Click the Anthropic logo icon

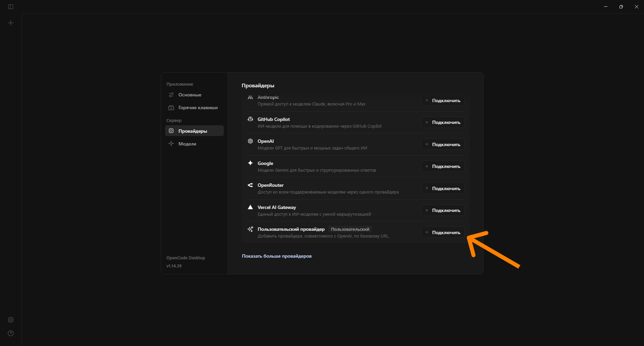coord(250,97)
